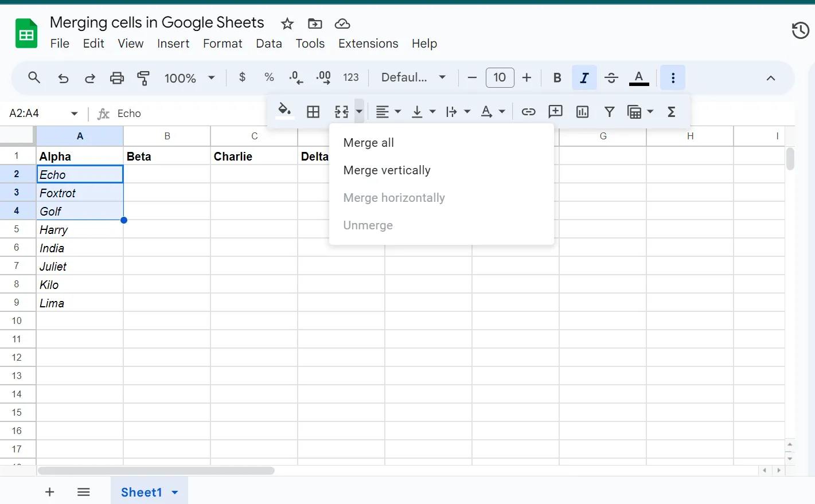Click the move to folder icon

pos(315,24)
